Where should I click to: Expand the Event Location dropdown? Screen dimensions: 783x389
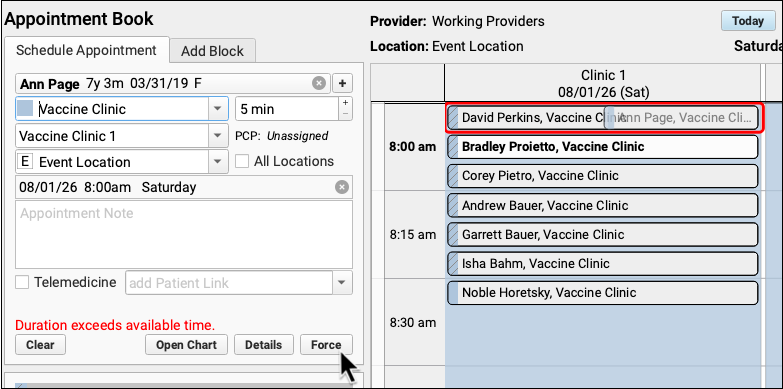(x=218, y=162)
